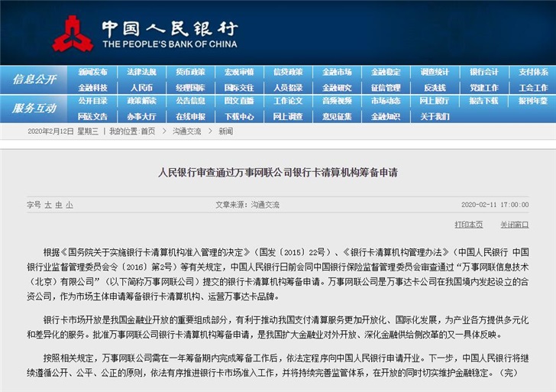
Task: Go to 政策解读 page
Action: click(141, 101)
